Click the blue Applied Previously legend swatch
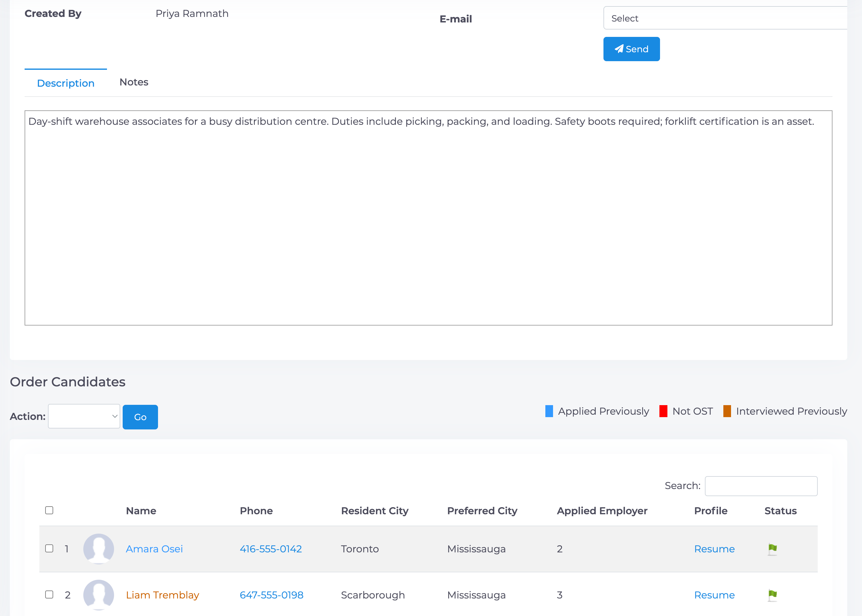 click(x=549, y=411)
